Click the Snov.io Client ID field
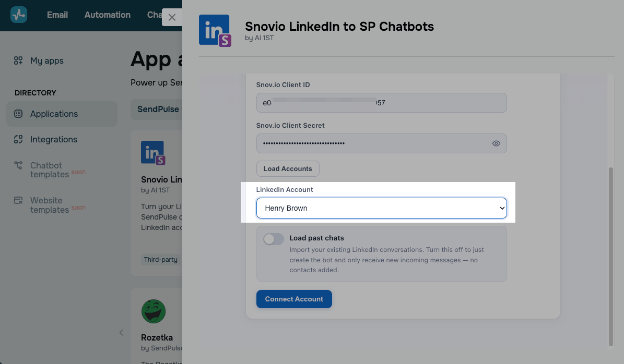624x364 pixels. 381,103
